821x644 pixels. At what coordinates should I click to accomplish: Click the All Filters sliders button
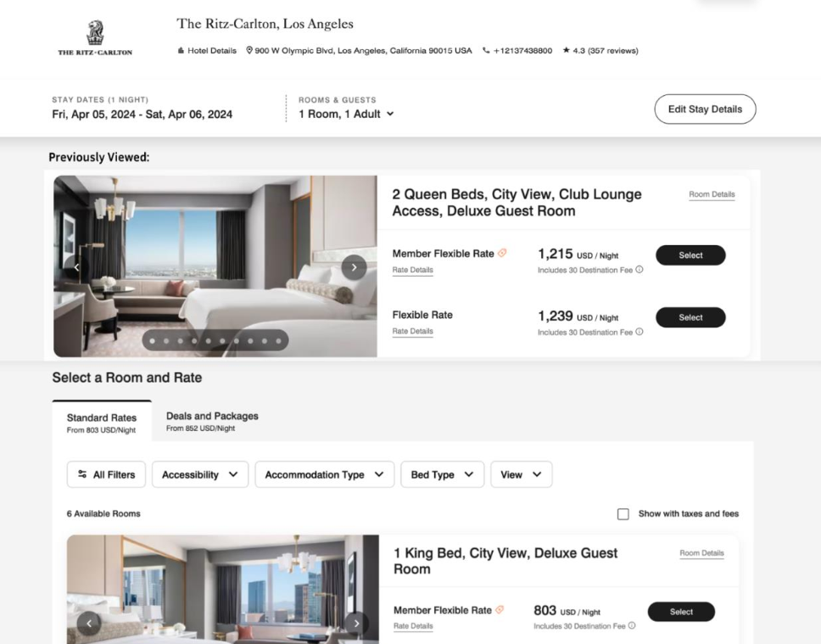pos(106,474)
